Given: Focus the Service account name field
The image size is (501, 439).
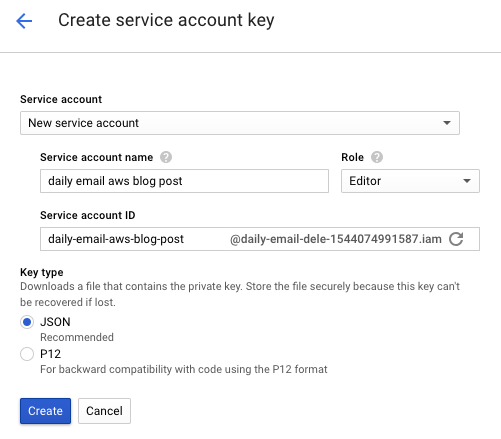Looking at the screenshot, I should [184, 181].
